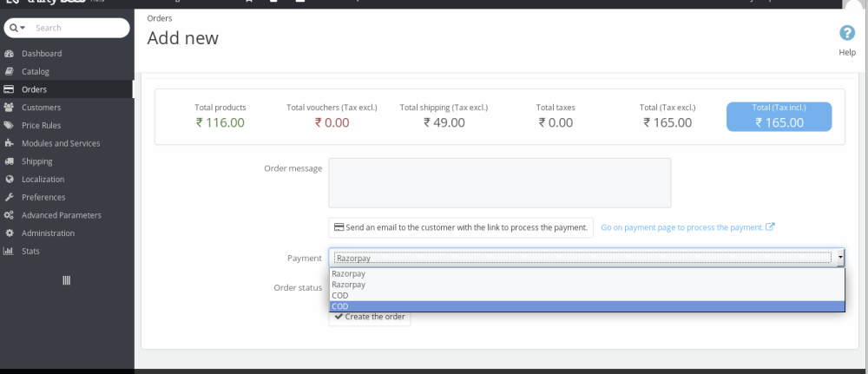Select the highlighted COD option
The image size is (868, 374).
click(x=587, y=306)
